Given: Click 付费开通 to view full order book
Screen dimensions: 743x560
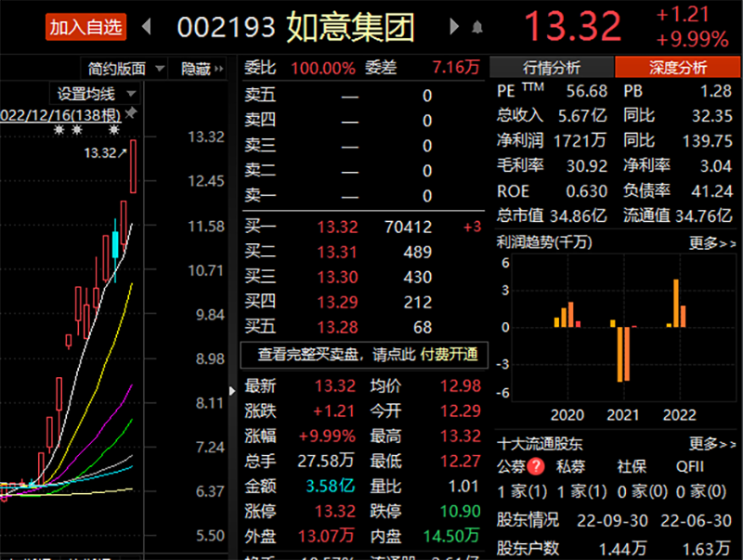Looking at the screenshot, I should pos(449,355).
